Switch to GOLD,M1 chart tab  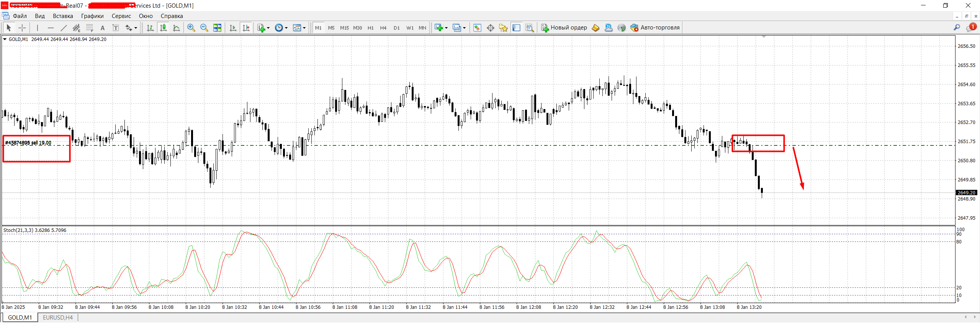coord(20,318)
